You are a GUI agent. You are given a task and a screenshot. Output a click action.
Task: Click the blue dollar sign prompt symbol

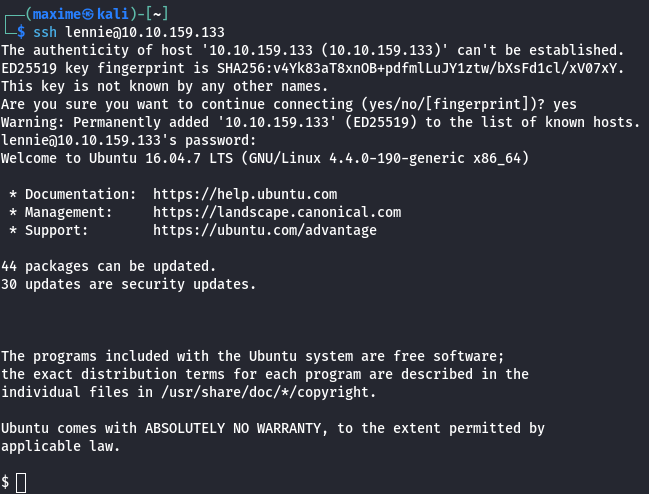click(21, 32)
